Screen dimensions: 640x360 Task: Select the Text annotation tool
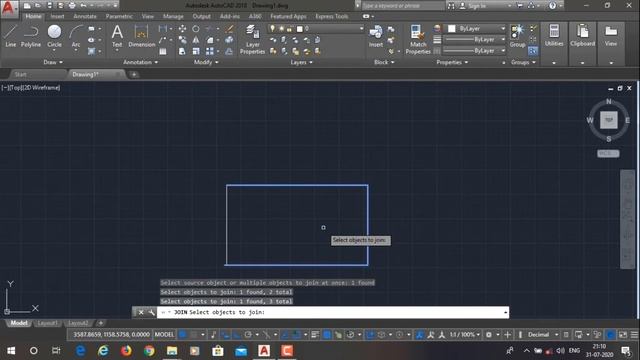[x=117, y=36]
